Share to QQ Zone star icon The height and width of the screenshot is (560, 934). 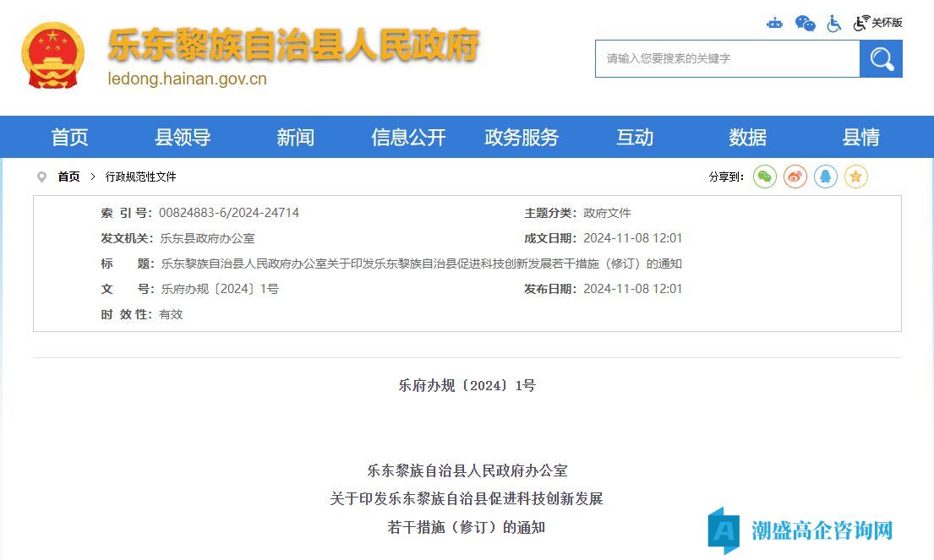point(856,177)
